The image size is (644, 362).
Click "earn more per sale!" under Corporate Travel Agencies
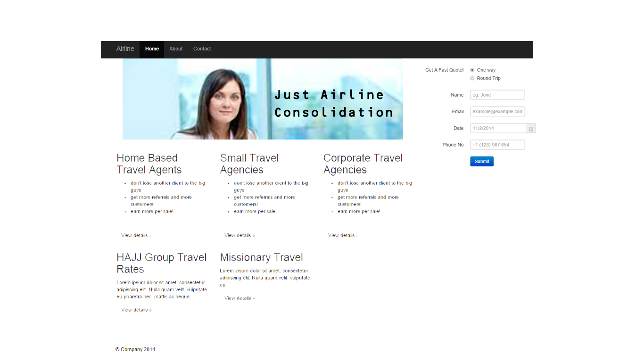coord(359,211)
